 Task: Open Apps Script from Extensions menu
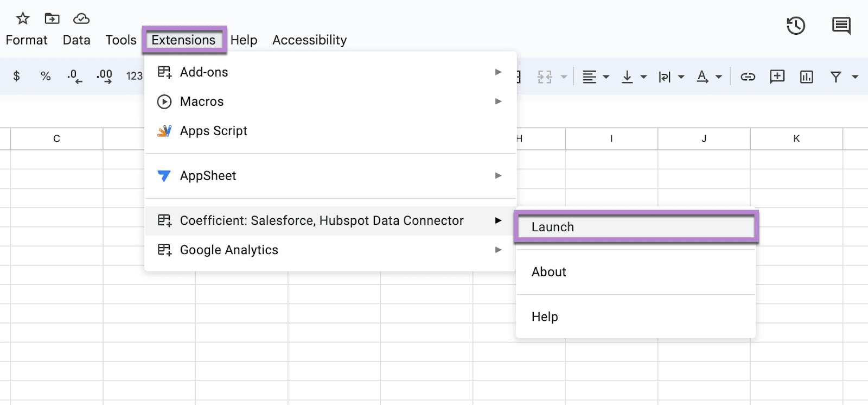point(214,131)
